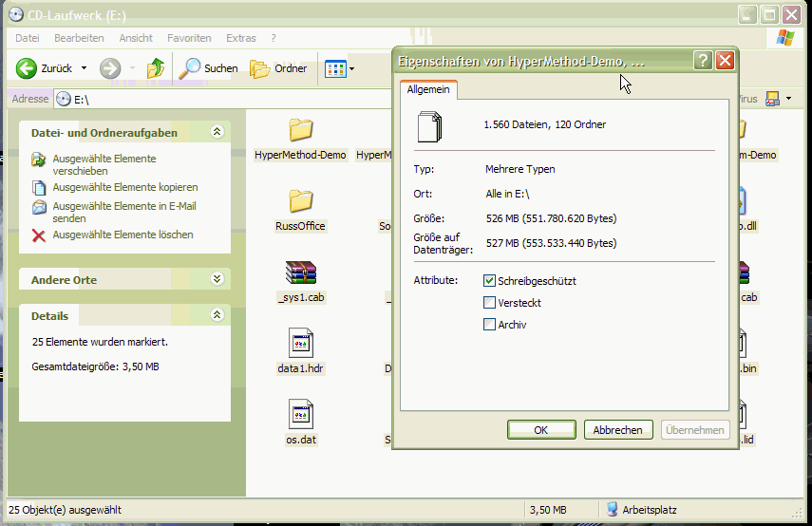Viewport: 812px width, 526px height.
Task: Select the _sys1.cab archive icon
Action: point(301,272)
